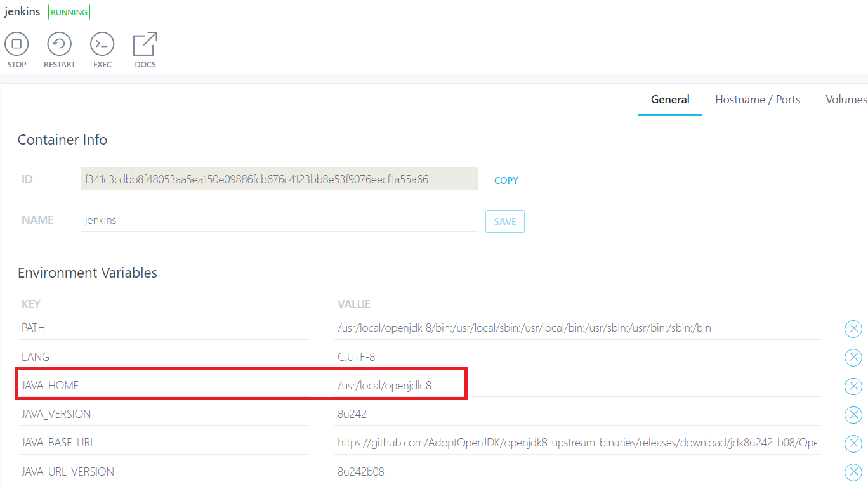This screenshot has width=868, height=487.
Task: Click the VALUE column header
Action: tap(354, 304)
